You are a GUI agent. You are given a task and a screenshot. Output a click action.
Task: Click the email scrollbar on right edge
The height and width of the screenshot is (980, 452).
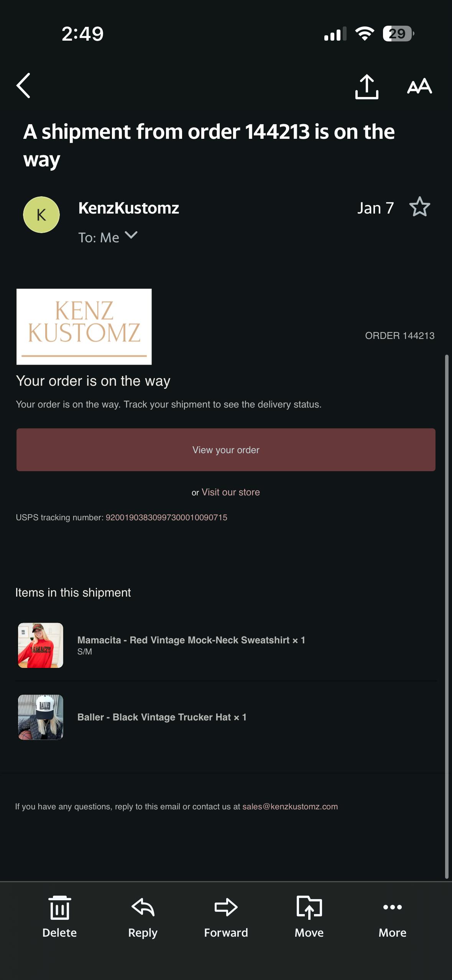tap(446, 617)
